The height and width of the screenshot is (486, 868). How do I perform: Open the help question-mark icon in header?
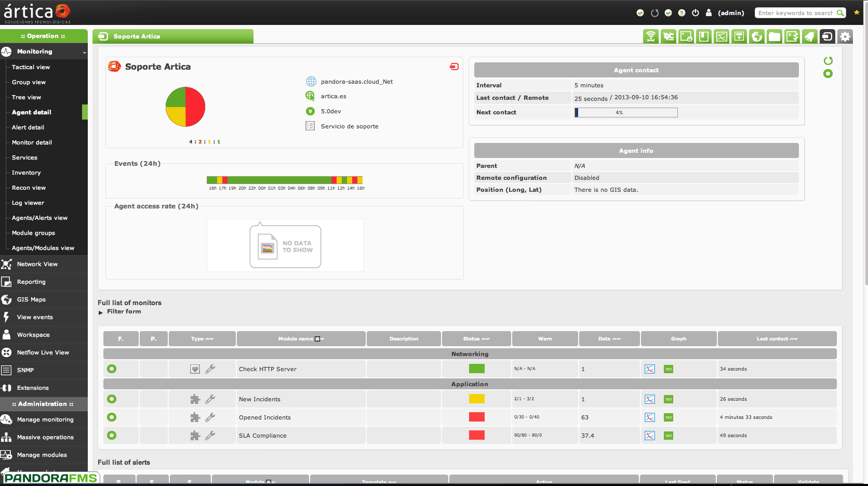(x=682, y=13)
